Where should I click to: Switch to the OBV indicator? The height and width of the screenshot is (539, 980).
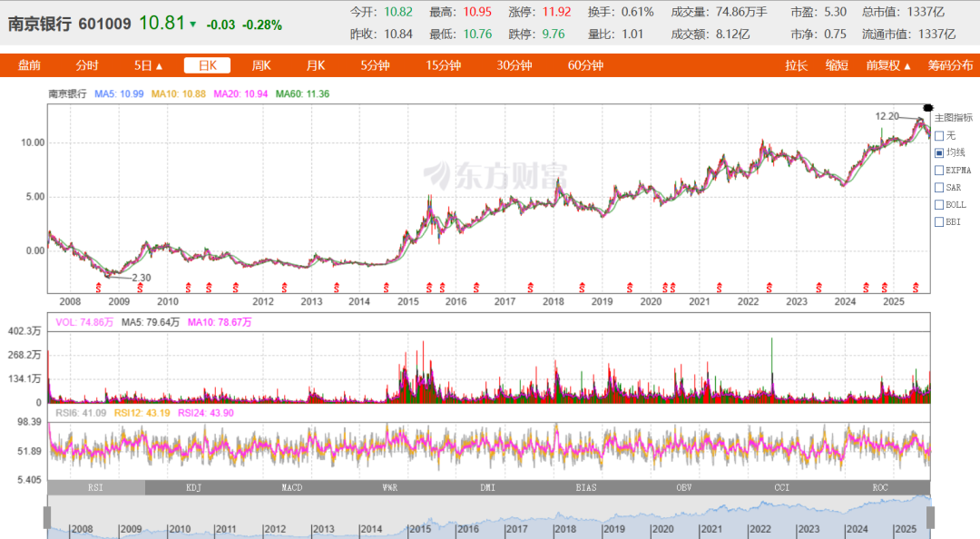tap(684, 487)
